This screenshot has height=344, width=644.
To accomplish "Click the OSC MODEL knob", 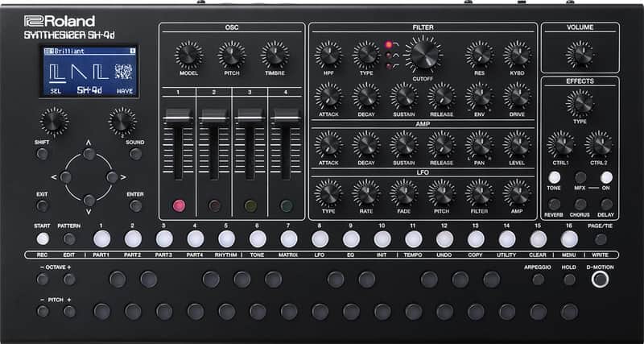I will pyautogui.click(x=188, y=55).
